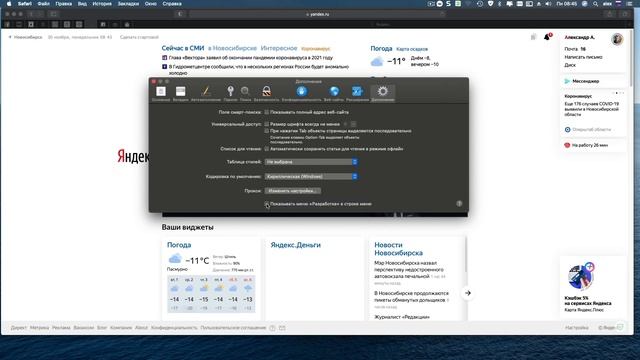Open the Конфиденциальность hand tab
Image resolution: width=640 pixels, height=360 pixels.
[x=302, y=93]
